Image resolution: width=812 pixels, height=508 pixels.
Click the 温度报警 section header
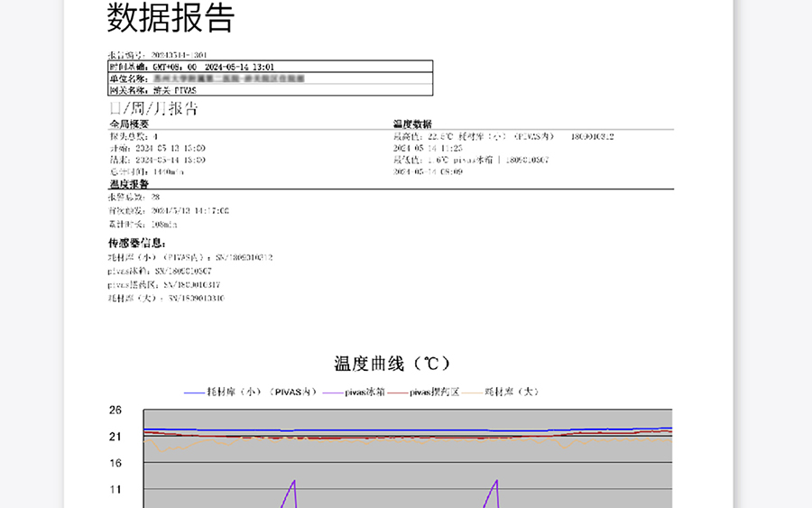pyautogui.click(x=129, y=183)
